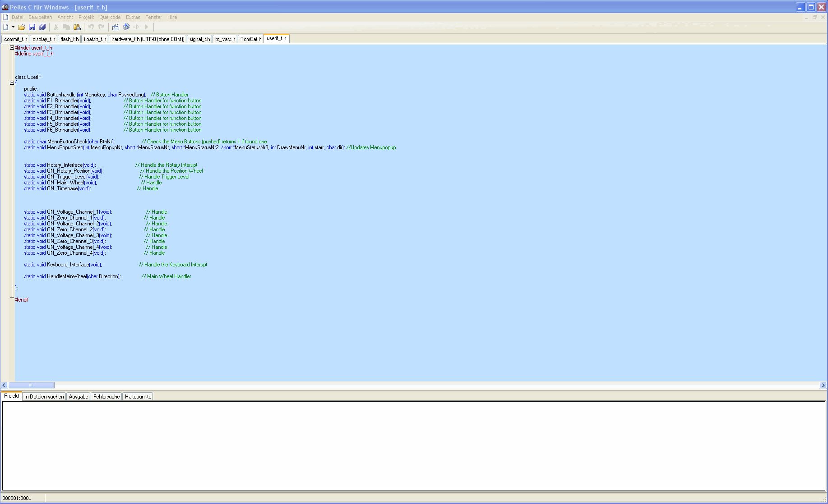
Task: Click the F6_Btnhandler declaration
Action: [58, 130]
